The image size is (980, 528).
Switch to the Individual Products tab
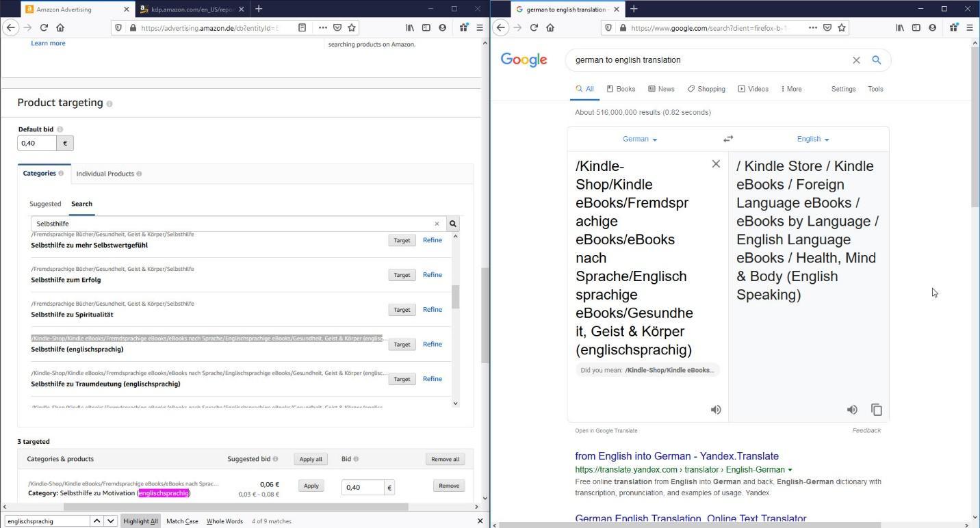point(108,174)
